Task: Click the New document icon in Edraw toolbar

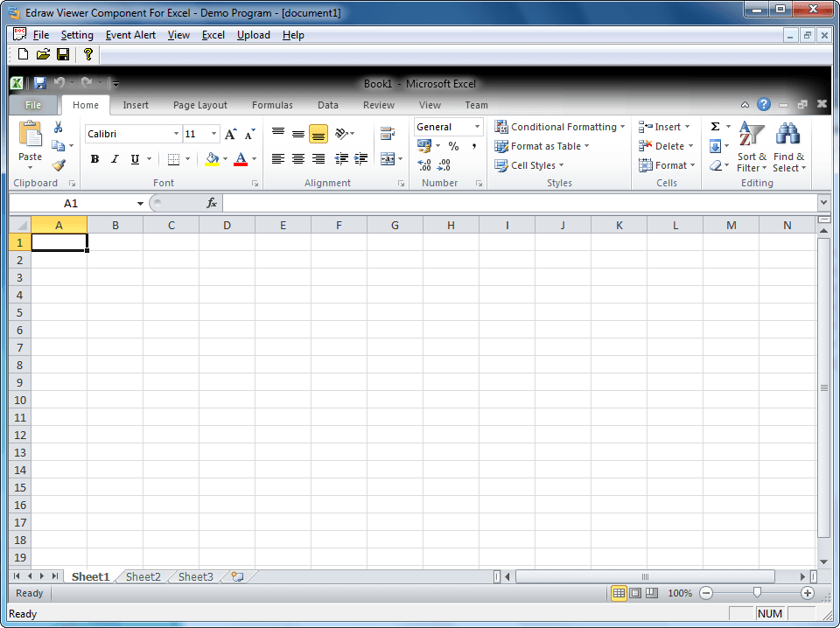Action: click(x=23, y=54)
